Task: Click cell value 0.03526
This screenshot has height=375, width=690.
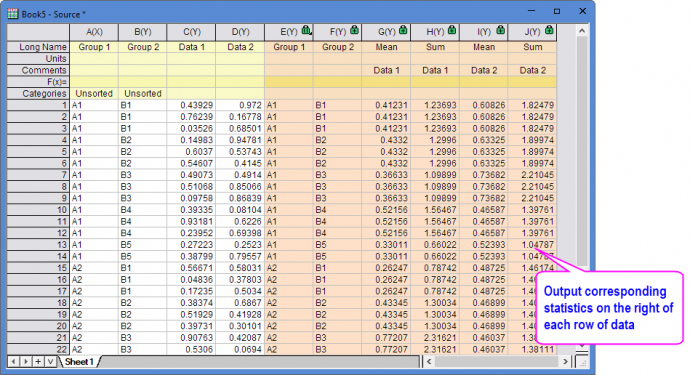Action: click(191, 129)
